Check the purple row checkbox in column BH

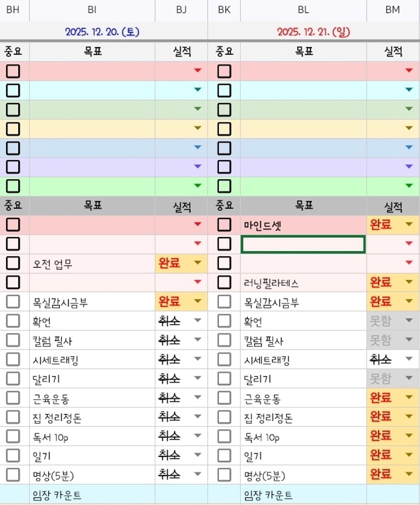point(13,167)
